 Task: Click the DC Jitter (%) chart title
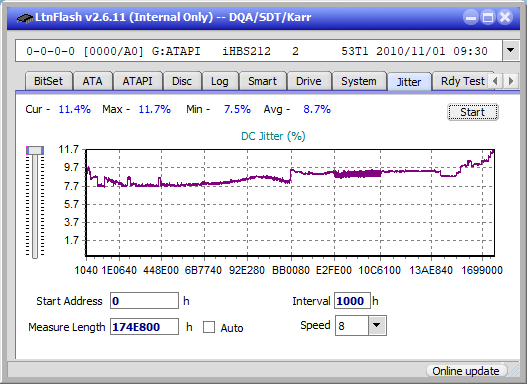273,136
